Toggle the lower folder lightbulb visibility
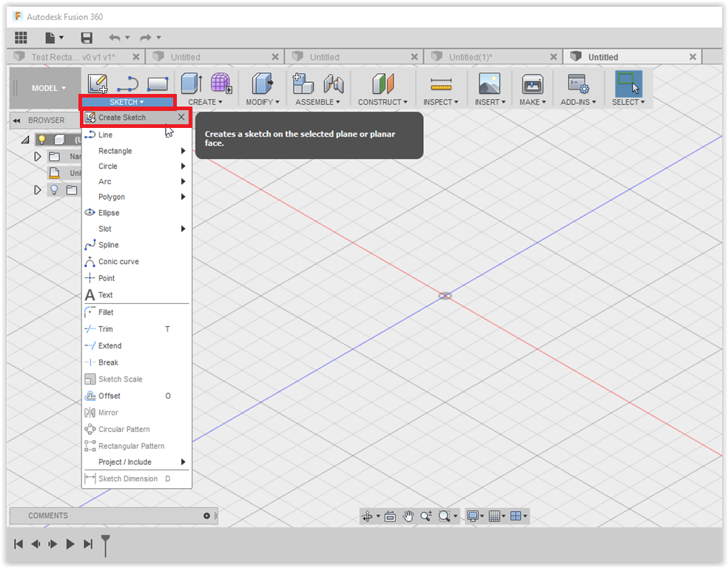This screenshot has height=568, width=728. 54,190
